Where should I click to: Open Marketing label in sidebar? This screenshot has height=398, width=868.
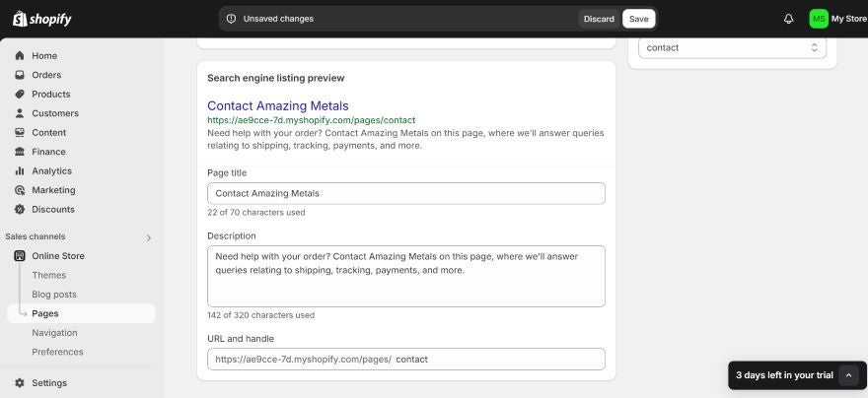pyautogui.click(x=53, y=190)
